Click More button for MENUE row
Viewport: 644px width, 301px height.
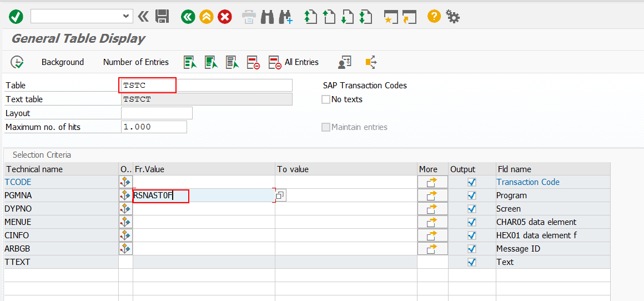[432, 222]
